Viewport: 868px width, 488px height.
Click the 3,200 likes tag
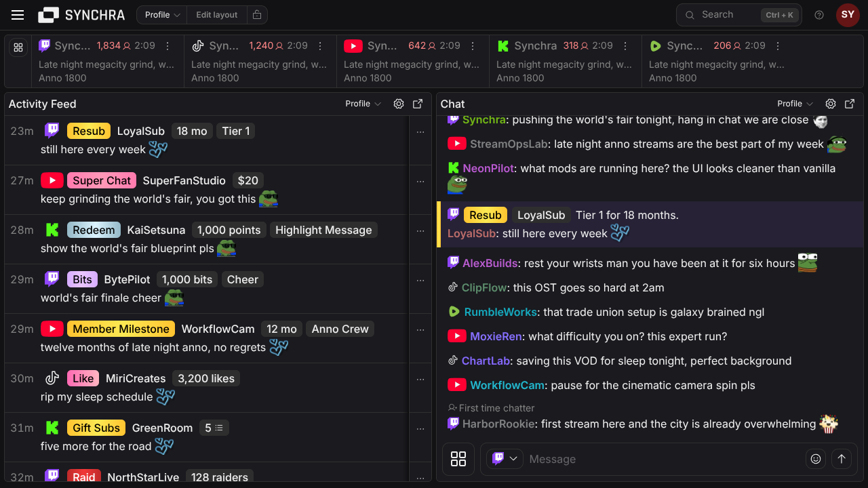[206, 378]
